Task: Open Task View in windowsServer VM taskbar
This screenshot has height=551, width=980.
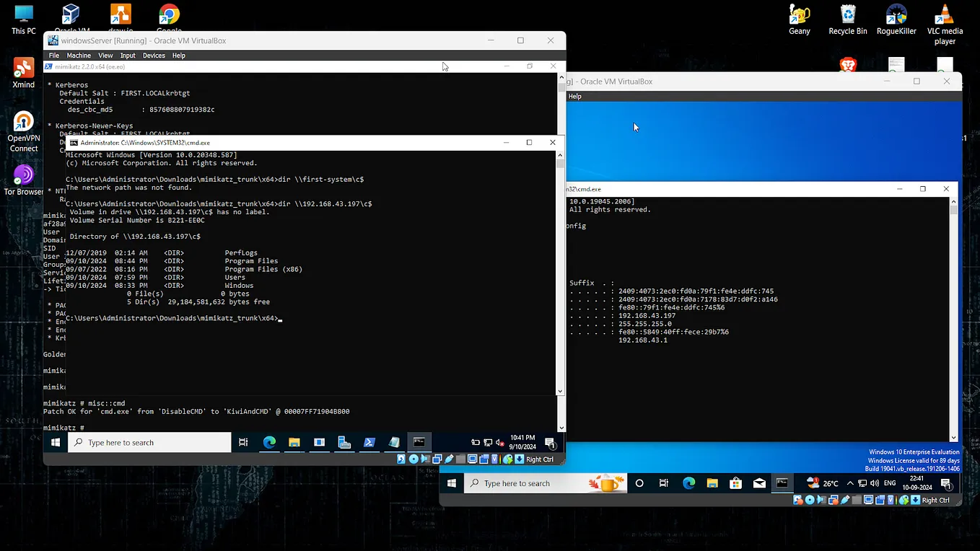Action: 243,442
